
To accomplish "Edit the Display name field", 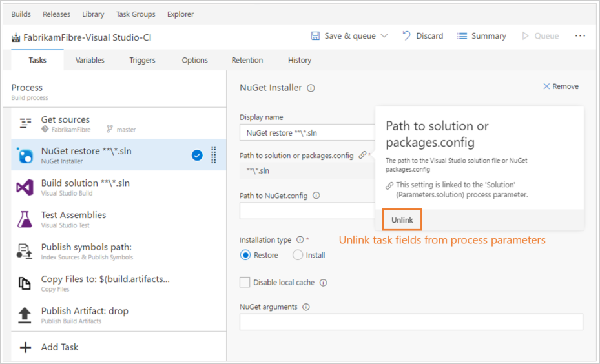I will 307,133.
